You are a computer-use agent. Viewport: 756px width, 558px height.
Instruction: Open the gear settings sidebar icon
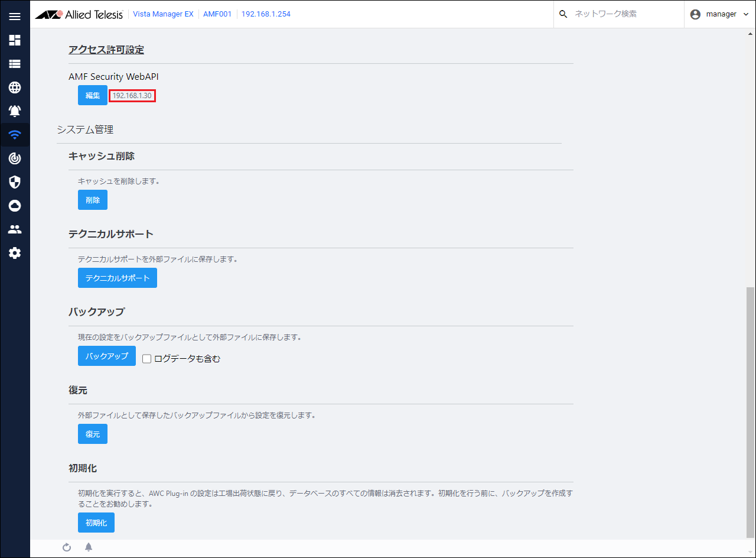point(15,253)
